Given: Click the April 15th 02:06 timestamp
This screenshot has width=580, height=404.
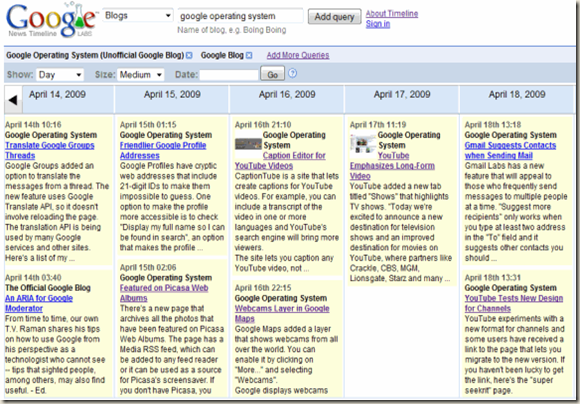Looking at the screenshot, I should (x=148, y=267).
